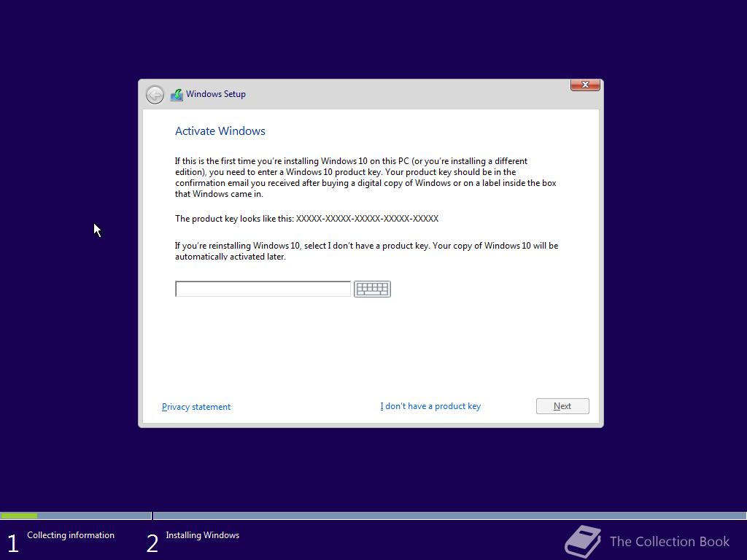This screenshot has width=747, height=560.
Task: Click the Next button
Action: click(562, 406)
